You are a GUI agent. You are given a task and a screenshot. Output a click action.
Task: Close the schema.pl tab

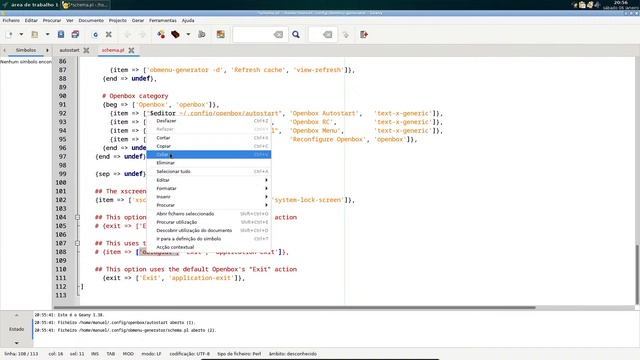click(x=131, y=50)
